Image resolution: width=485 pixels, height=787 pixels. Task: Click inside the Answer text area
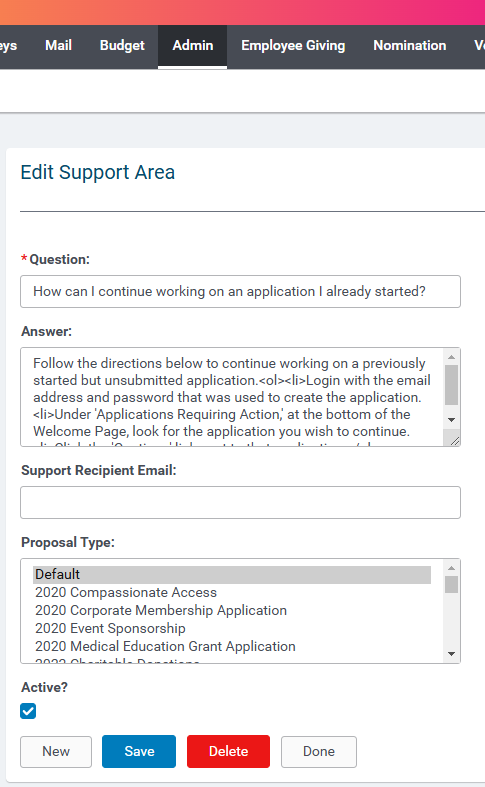(x=232, y=397)
